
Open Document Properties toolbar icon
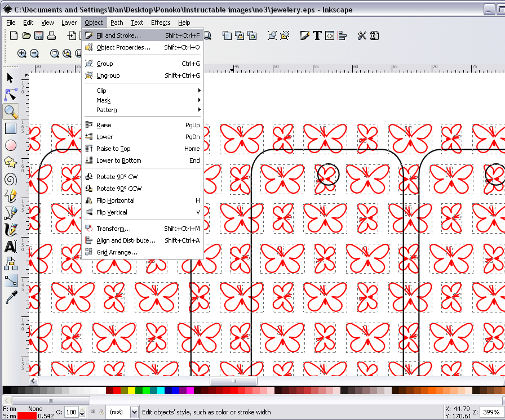375,35
